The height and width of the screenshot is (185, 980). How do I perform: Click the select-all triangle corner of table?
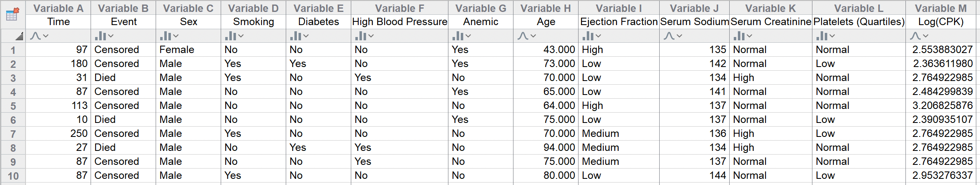(19, 37)
